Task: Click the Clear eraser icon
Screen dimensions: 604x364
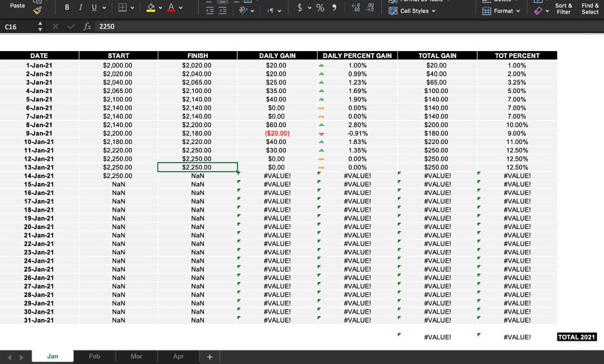Action: coord(538,11)
